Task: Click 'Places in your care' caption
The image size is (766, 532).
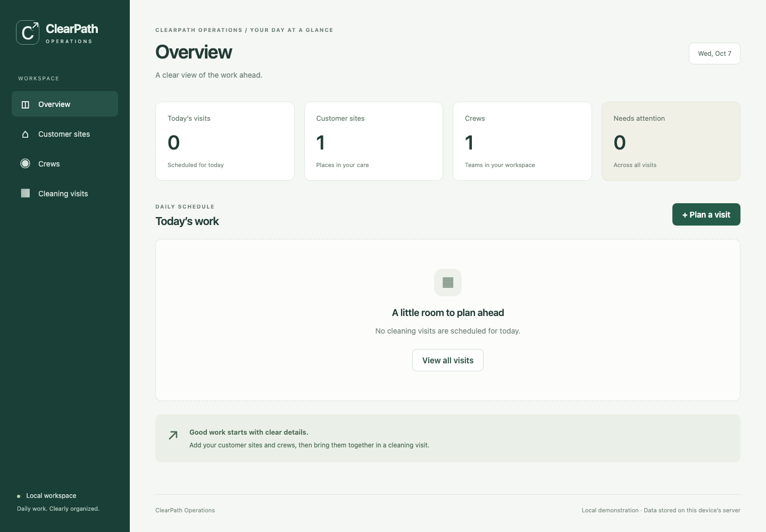Action: coord(343,165)
